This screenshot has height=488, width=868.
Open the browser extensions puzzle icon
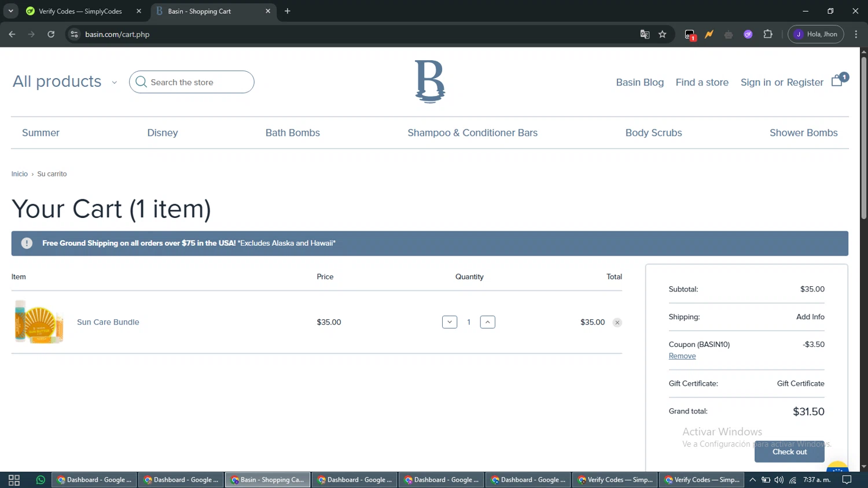click(768, 34)
